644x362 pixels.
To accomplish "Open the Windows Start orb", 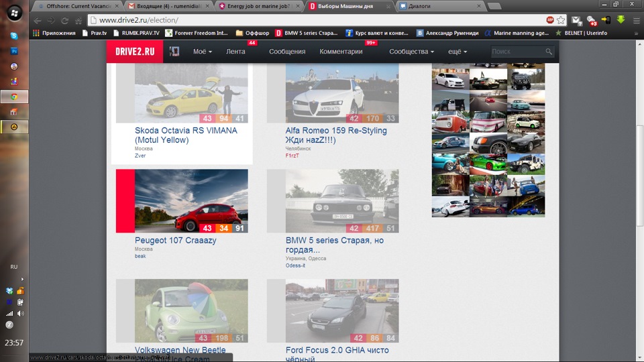I will click(14, 13).
